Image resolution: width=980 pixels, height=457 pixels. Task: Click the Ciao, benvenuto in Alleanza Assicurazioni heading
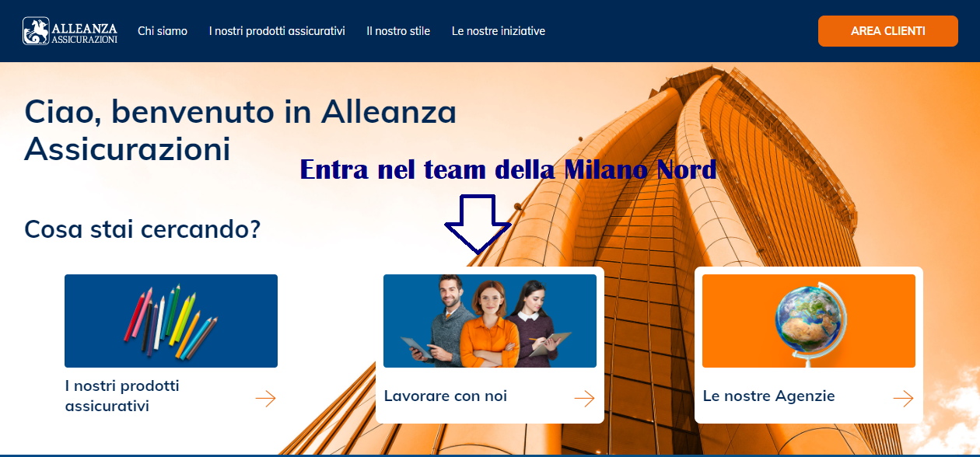coord(240,130)
